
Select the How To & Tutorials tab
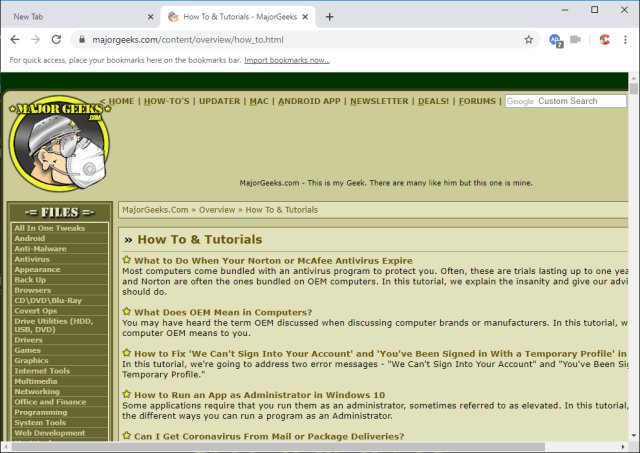pos(238,17)
